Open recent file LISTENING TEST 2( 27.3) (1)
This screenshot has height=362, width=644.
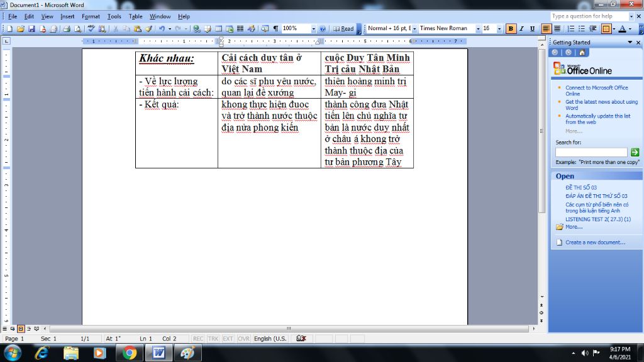[598, 219]
